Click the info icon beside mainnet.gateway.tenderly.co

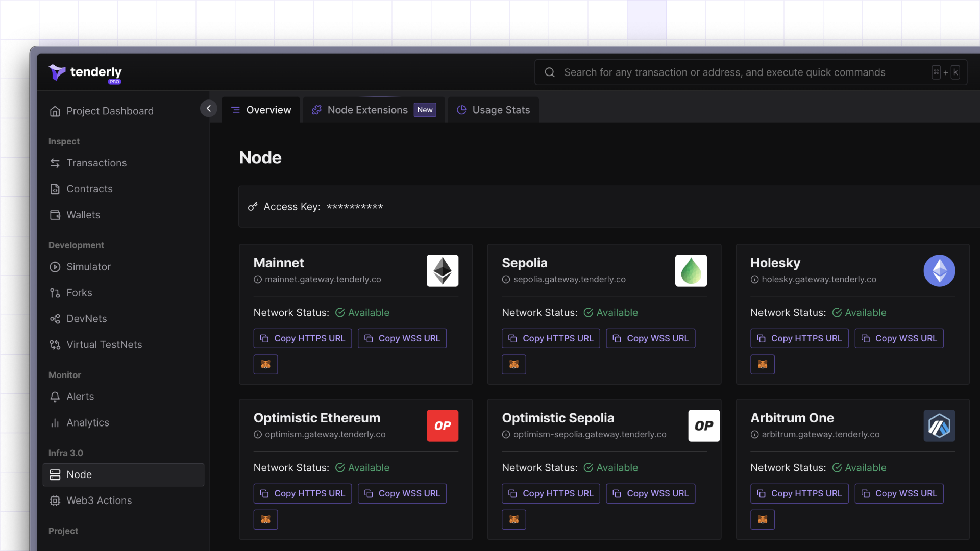[x=258, y=280]
